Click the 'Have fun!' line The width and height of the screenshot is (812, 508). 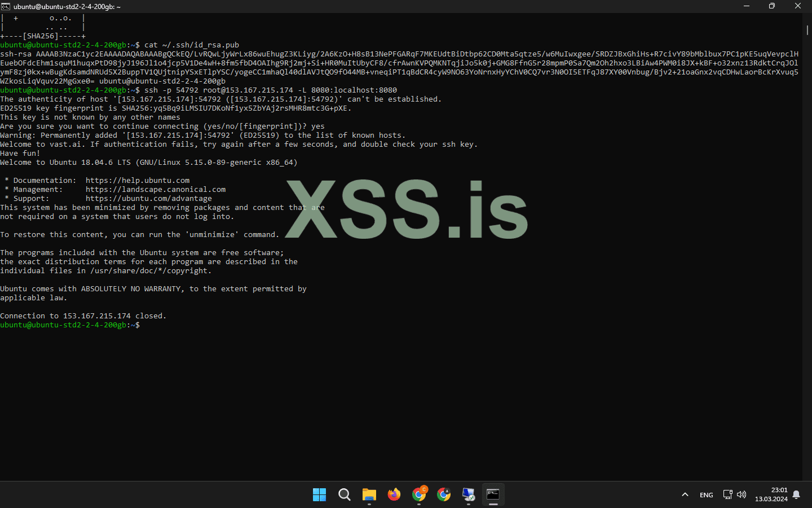(20, 154)
